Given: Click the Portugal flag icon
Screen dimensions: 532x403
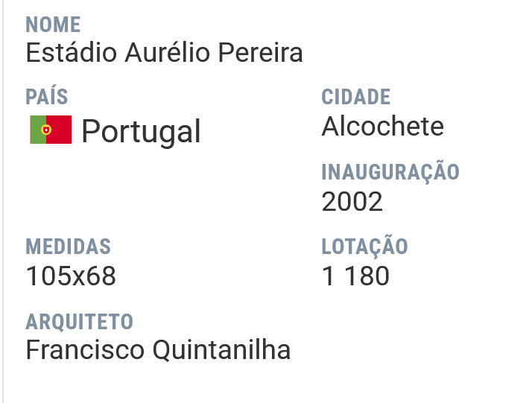Looking at the screenshot, I should pyautogui.click(x=51, y=130).
